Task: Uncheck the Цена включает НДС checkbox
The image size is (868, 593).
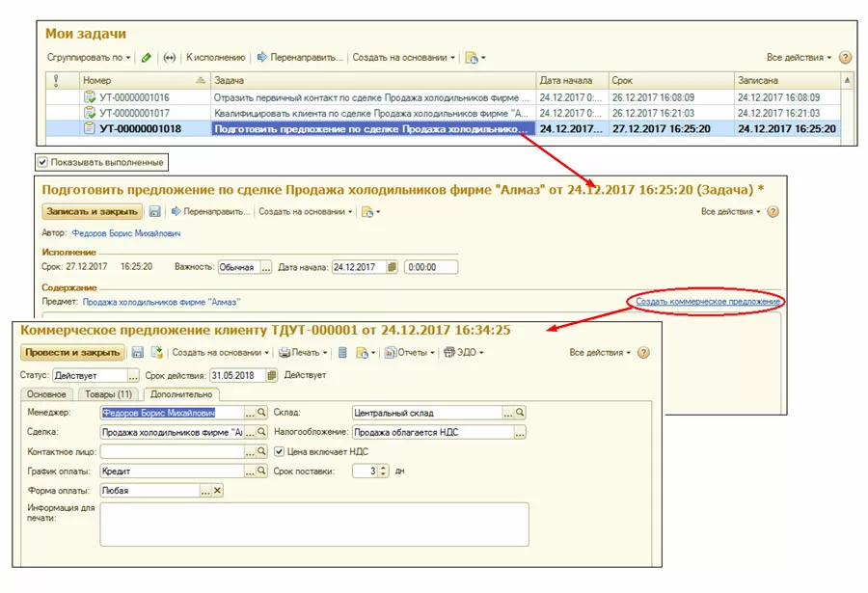Action: pos(280,451)
